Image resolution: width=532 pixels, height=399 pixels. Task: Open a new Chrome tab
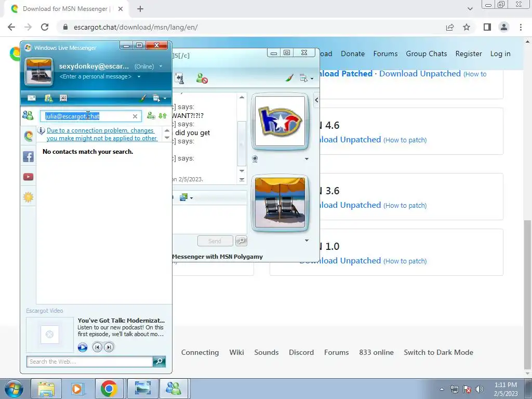tap(140, 9)
